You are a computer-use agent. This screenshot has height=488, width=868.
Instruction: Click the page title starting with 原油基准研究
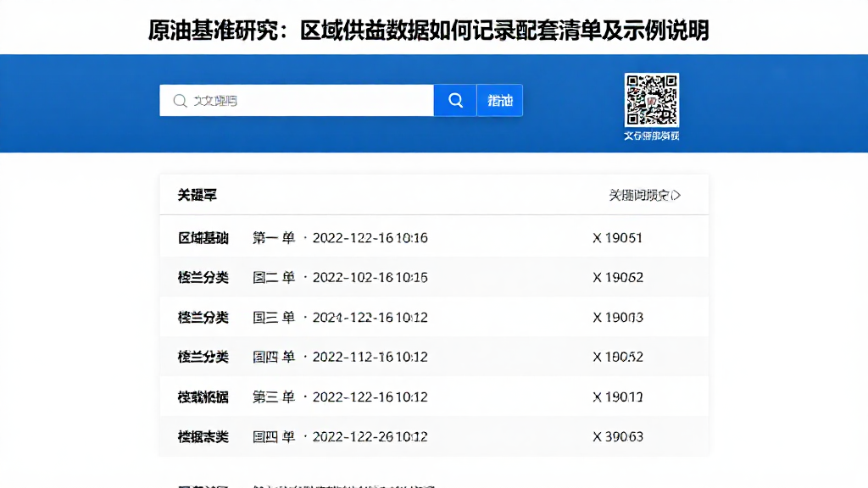[428, 30]
